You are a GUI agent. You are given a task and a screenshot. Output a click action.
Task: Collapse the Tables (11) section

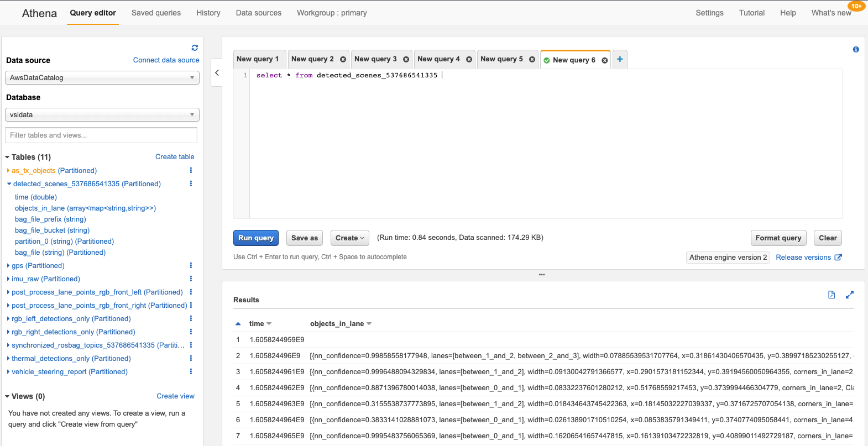point(7,157)
